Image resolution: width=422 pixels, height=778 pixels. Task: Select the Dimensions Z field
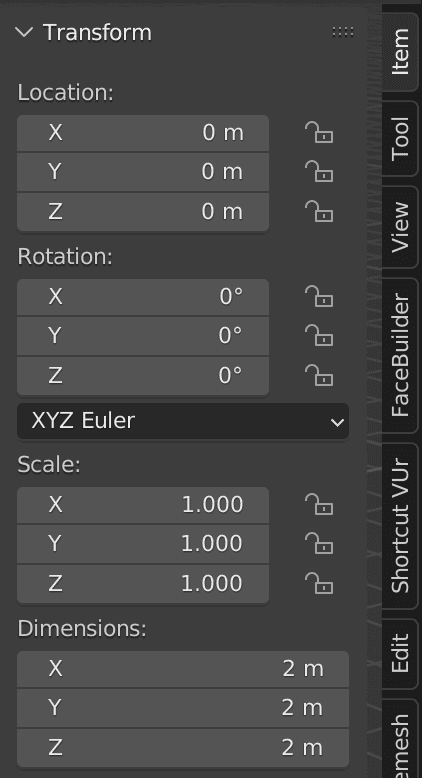183,748
